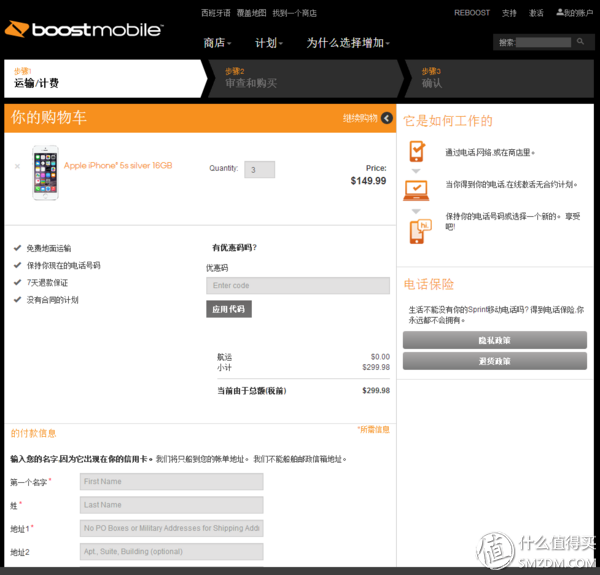Click the laptop checkmark activation icon
Image resolution: width=600 pixels, height=575 pixels.
click(416, 190)
